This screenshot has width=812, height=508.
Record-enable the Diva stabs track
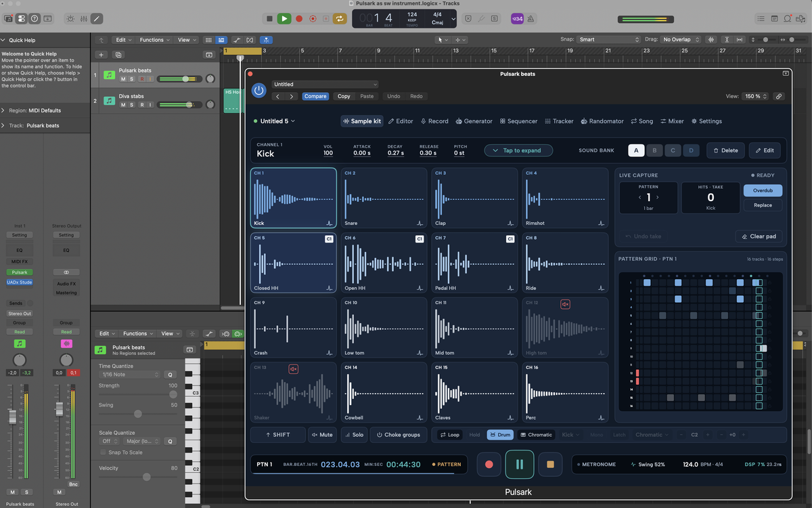point(141,105)
